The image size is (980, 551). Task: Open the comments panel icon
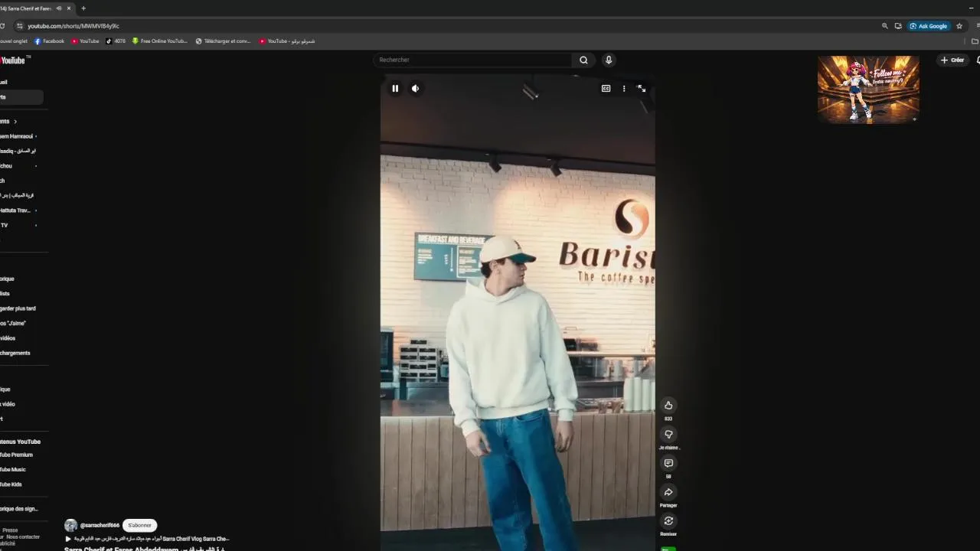tap(668, 464)
